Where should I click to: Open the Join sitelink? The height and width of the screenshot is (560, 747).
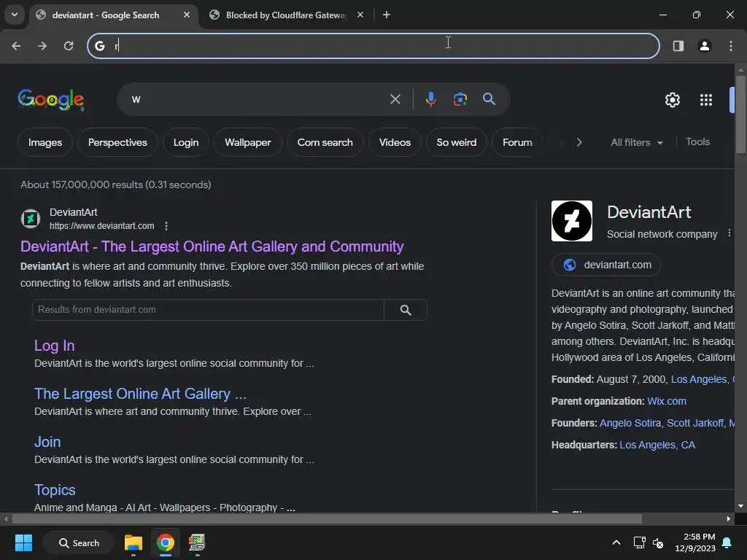pos(47,442)
